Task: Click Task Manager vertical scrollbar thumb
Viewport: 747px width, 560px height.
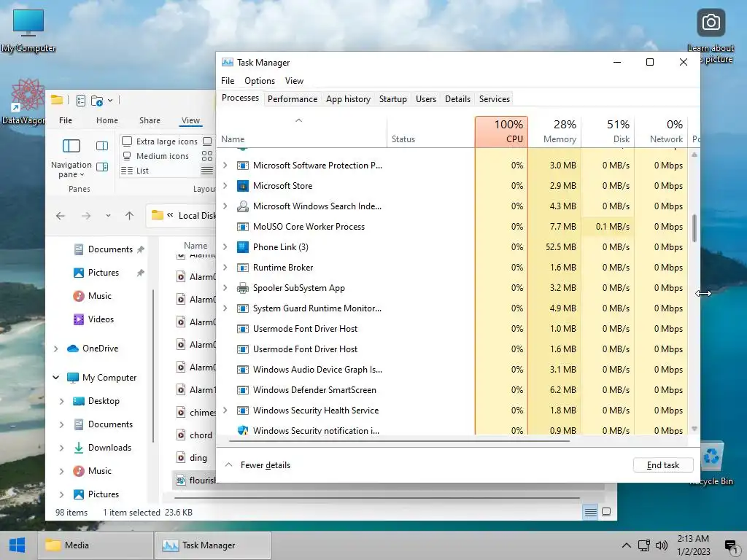Action: [x=694, y=228]
